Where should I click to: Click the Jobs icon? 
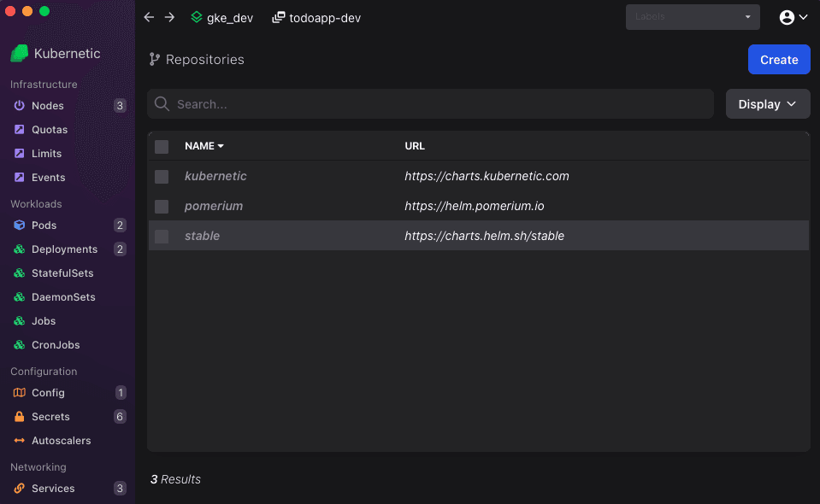(x=20, y=321)
